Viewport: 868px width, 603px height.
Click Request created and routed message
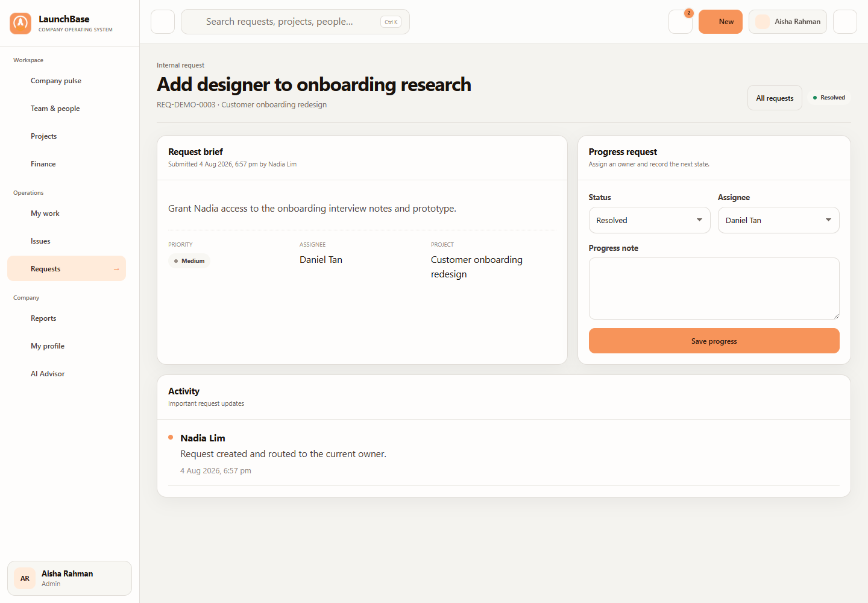pos(283,454)
